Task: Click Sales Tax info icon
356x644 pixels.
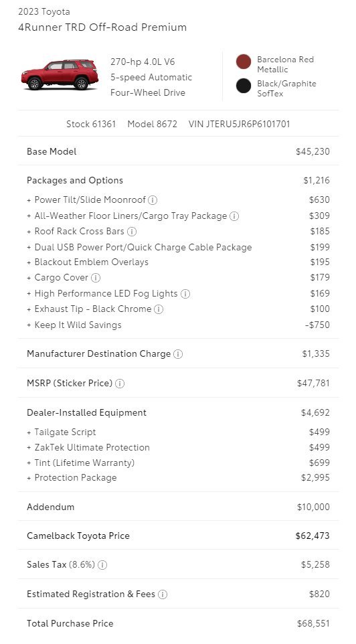Action: click(102, 565)
